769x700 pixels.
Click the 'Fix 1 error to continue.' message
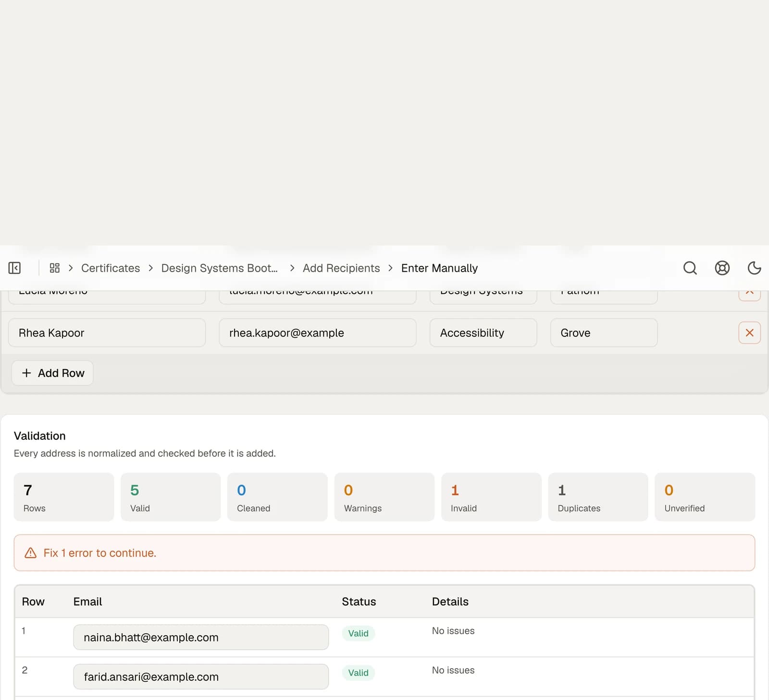click(x=100, y=553)
